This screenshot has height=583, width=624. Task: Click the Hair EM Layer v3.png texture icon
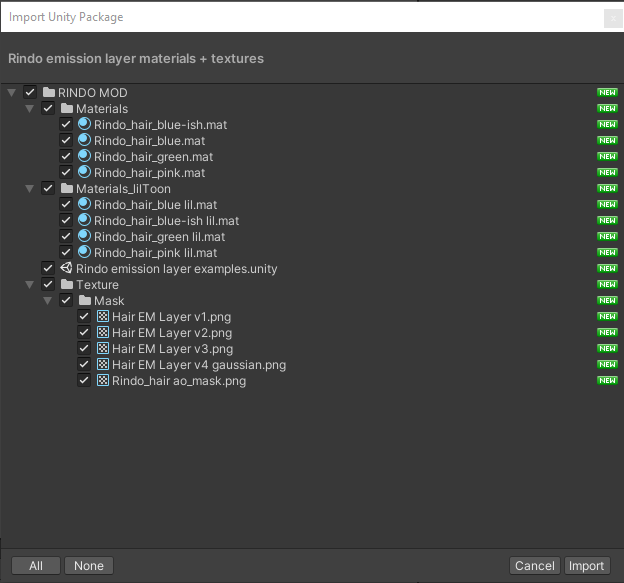point(103,348)
